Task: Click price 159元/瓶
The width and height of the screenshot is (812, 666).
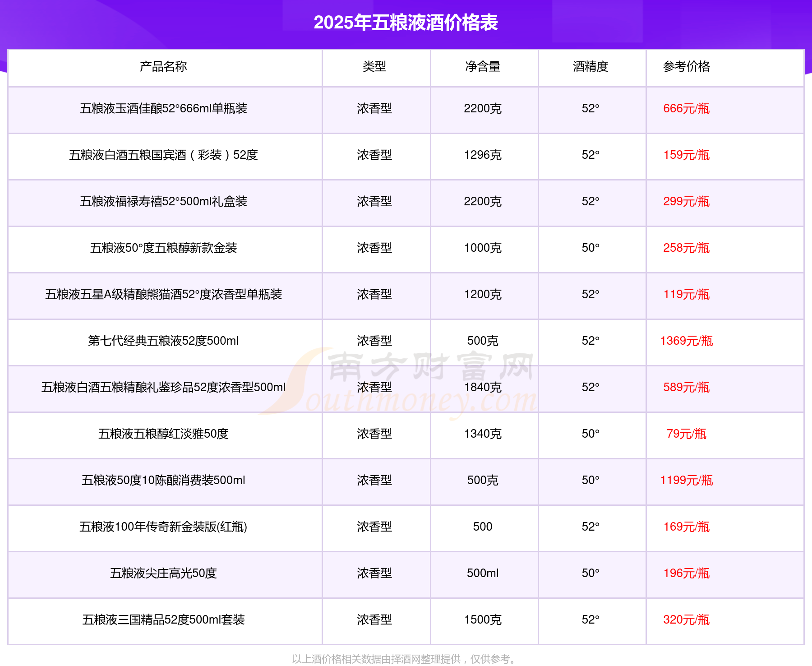Action: click(x=686, y=155)
